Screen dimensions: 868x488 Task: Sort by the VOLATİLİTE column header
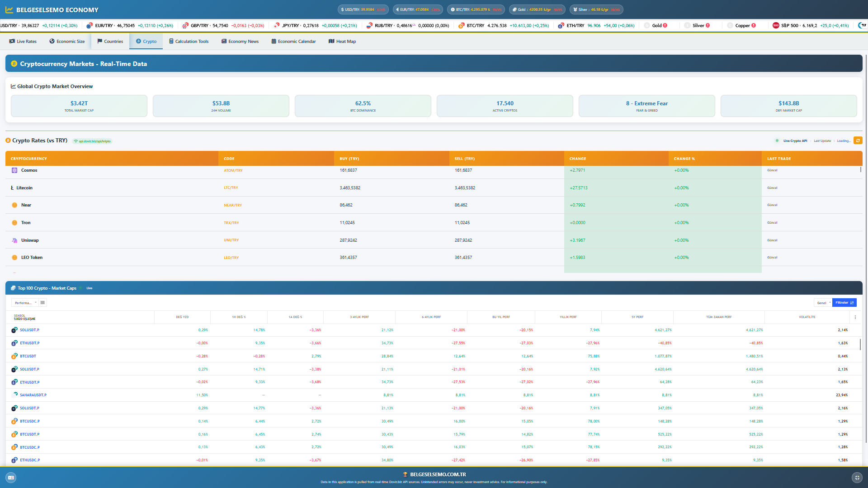point(807,317)
